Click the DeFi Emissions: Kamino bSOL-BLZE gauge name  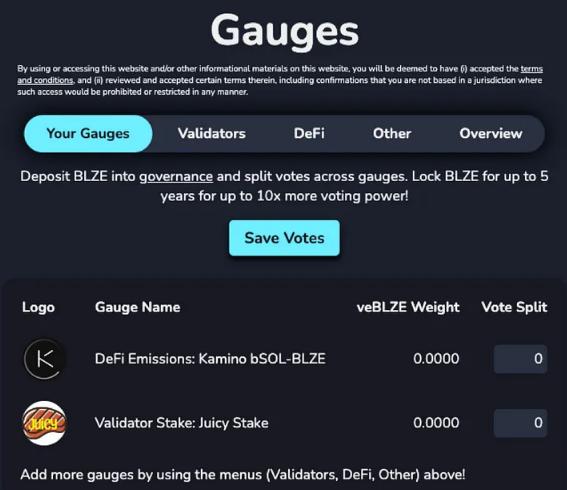pos(210,359)
